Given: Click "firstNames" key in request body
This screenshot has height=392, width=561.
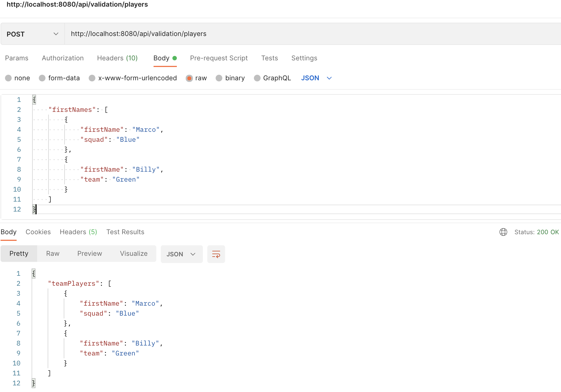Looking at the screenshot, I should (x=72, y=110).
